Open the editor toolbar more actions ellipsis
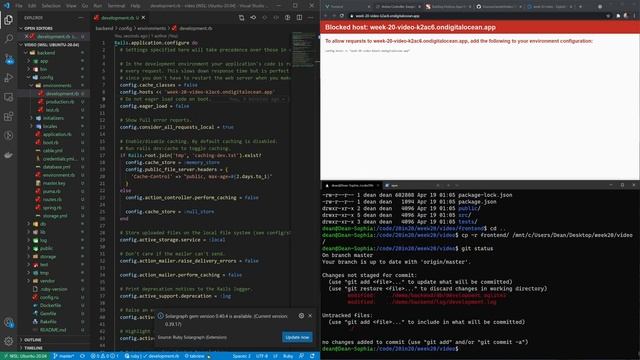The image size is (640, 360). [x=311, y=18]
